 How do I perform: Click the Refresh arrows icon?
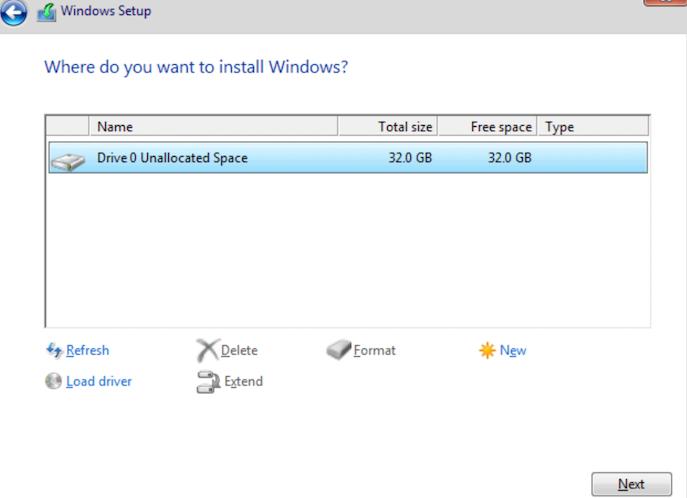(x=54, y=350)
